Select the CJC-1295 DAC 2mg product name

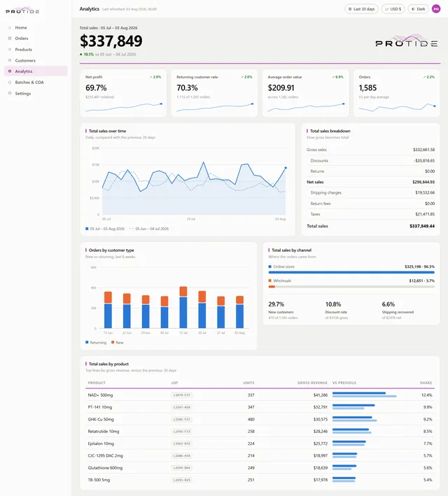click(106, 455)
